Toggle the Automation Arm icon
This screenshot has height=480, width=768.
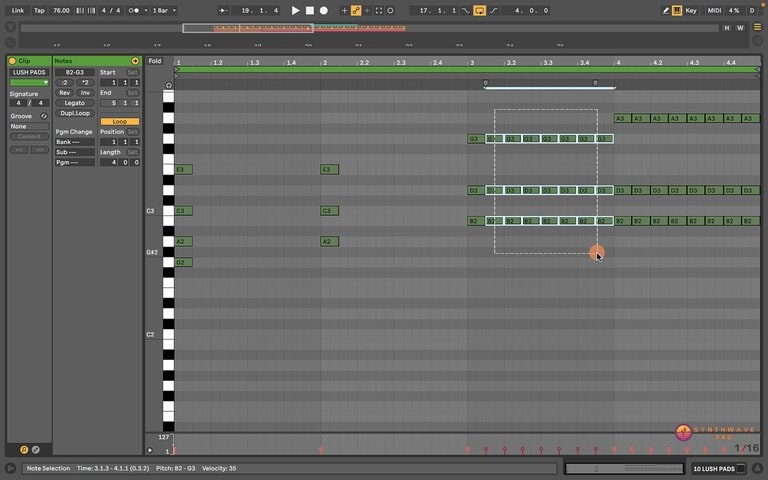tap(356, 10)
